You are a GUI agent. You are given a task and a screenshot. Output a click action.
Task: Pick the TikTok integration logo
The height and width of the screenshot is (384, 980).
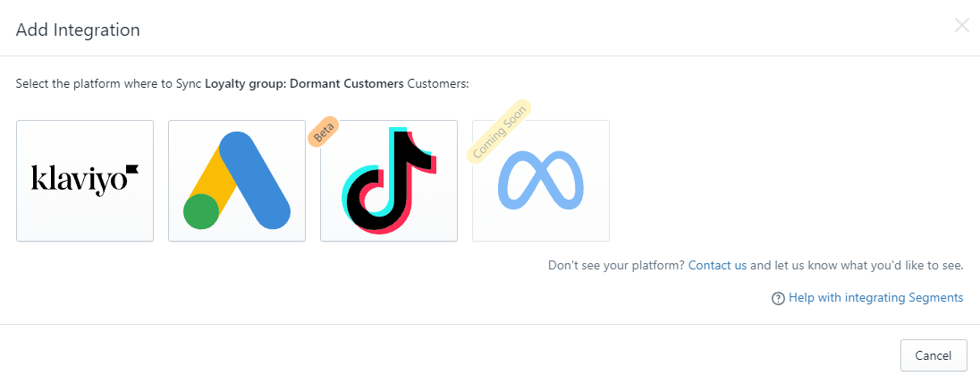click(x=389, y=181)
